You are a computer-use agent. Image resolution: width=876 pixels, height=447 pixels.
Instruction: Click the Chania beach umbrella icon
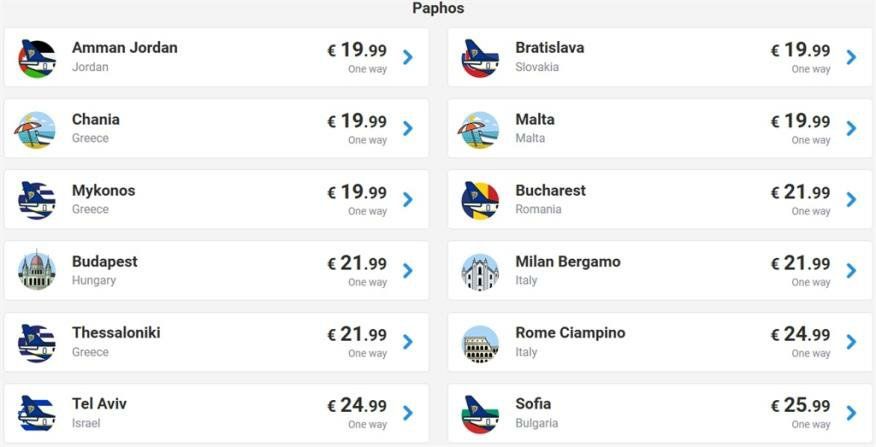(37, 129)
